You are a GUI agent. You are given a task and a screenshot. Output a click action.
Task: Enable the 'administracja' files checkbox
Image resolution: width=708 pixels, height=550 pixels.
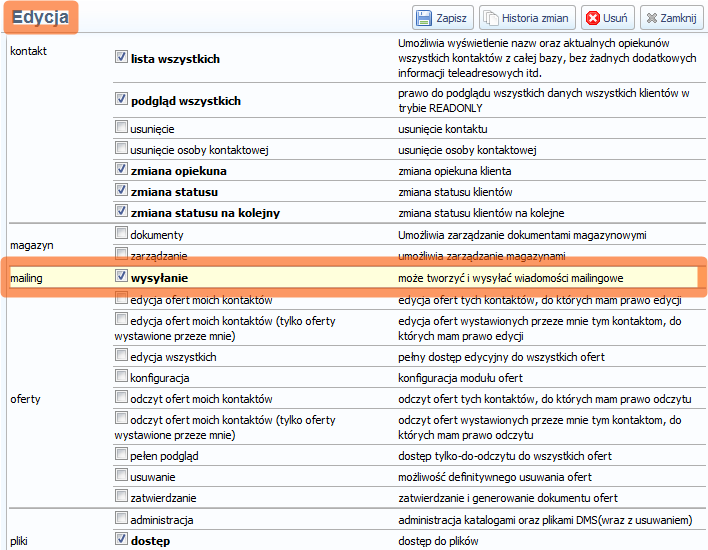click(x=122, y=519)
